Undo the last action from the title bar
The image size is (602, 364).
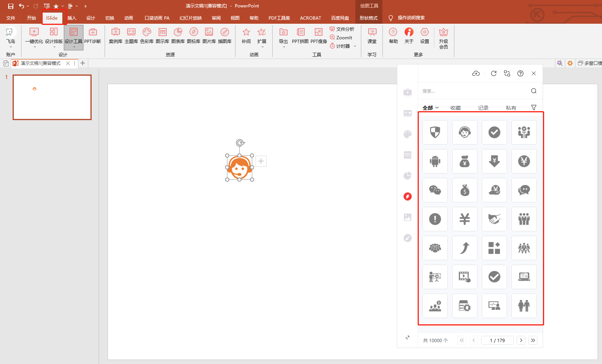(x=21, y=6)
